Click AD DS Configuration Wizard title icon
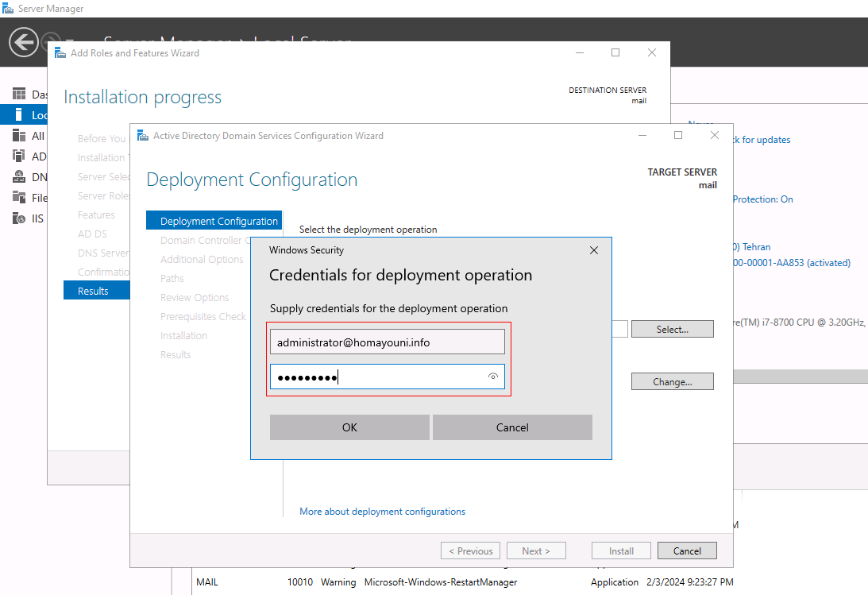 coord(143,136)
